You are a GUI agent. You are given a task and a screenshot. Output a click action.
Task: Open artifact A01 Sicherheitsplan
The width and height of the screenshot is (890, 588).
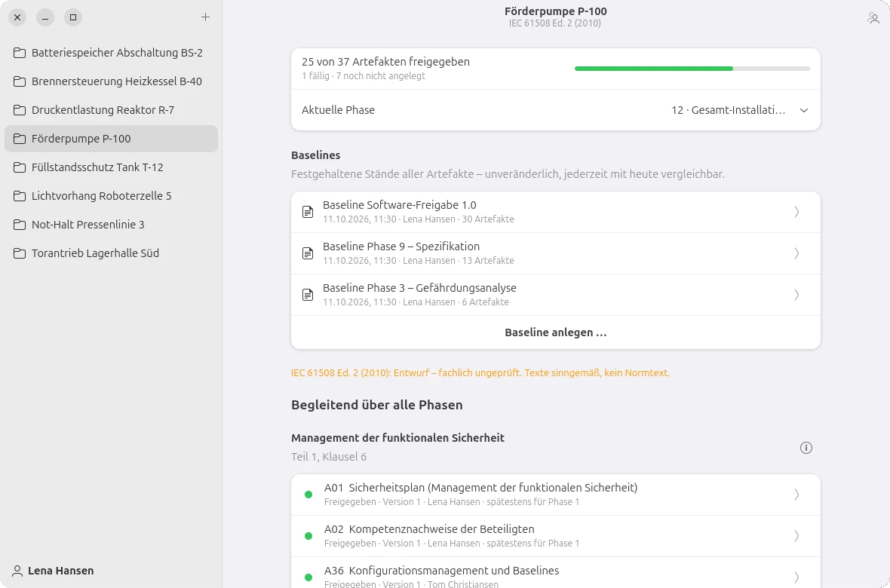[556, 495]
